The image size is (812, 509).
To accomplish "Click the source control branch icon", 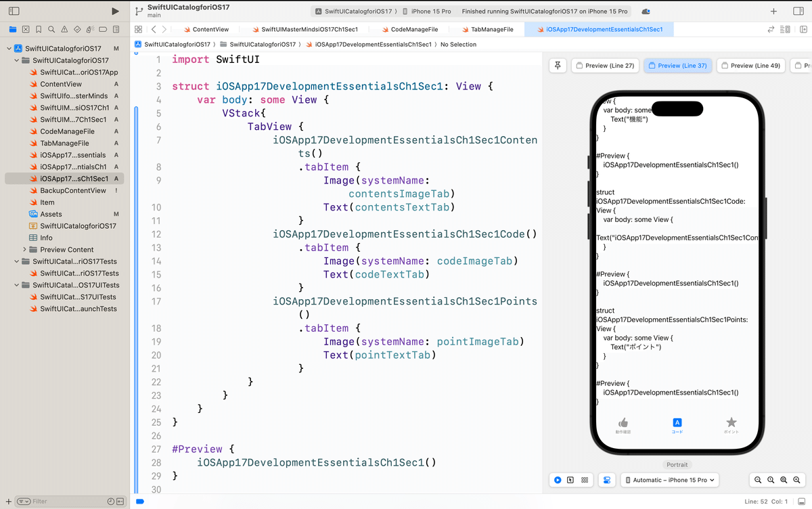I will 139,12.
